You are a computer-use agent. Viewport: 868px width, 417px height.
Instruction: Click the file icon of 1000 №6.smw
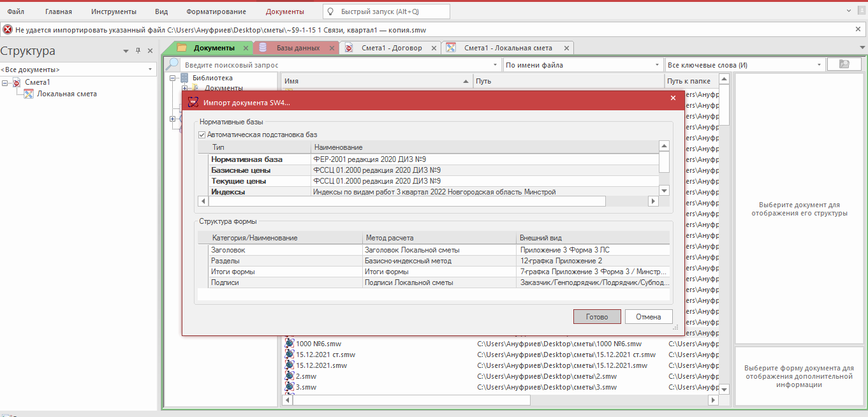tap(290, 344)
